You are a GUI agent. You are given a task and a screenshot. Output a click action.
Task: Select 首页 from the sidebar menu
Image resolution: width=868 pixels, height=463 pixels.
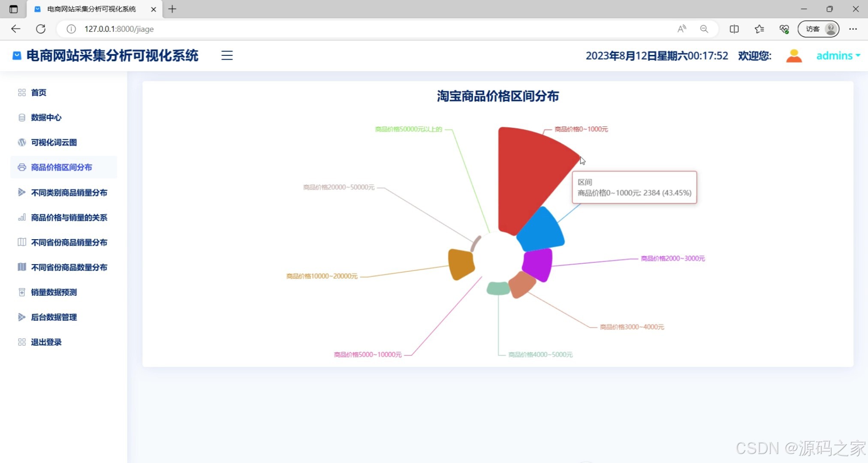click(x=39, y=93)
